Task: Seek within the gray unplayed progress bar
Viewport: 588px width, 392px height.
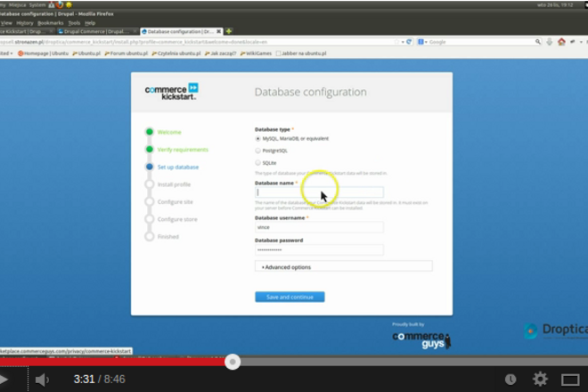Action: (x=412, y=362)
